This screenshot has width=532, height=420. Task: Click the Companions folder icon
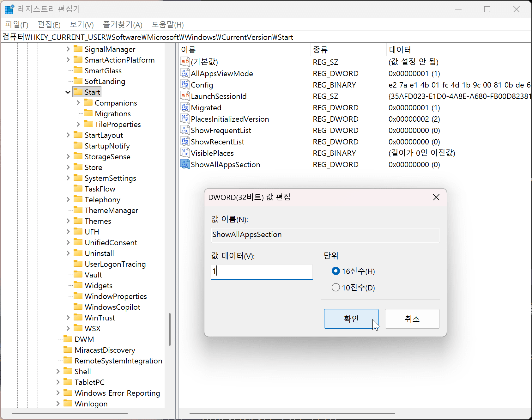pos(88,102)
